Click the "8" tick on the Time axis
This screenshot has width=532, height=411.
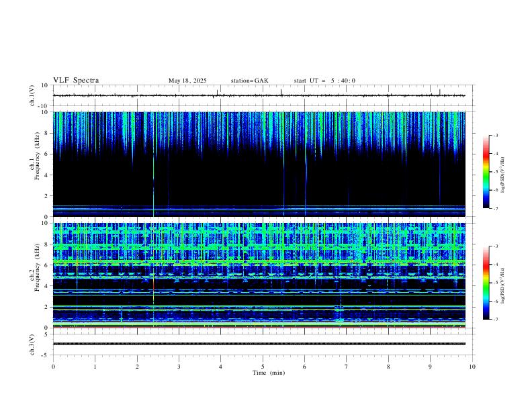click(388, 367)
